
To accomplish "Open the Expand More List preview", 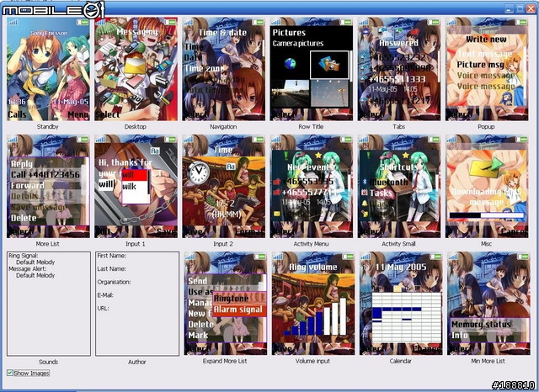I will pos(226,304).
